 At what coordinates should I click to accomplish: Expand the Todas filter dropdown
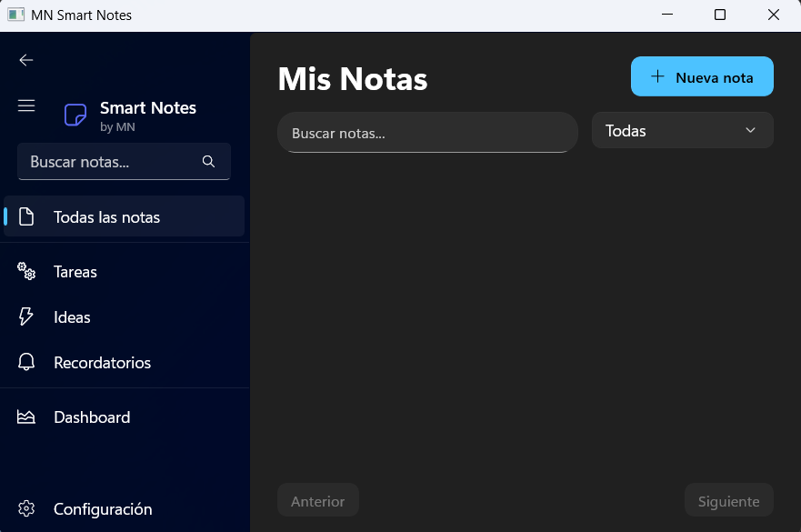click(683, 130)
